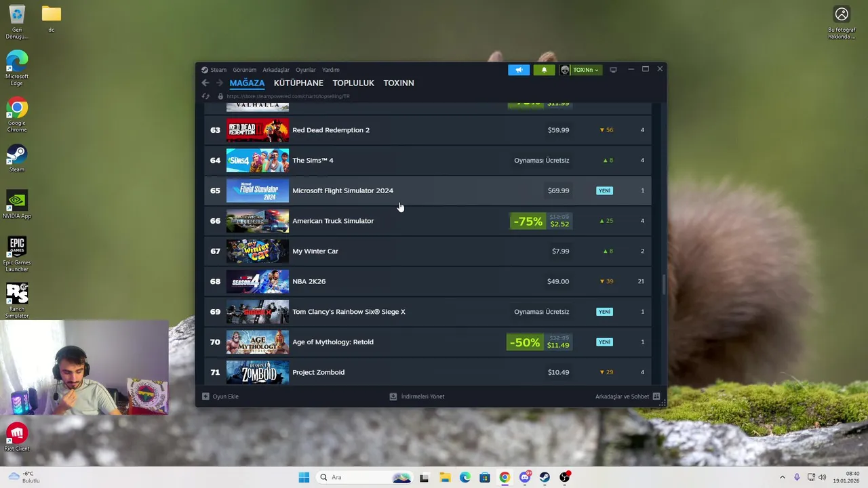Switch to Big Picture mode monitor icon
Viewport: 868px width, 488px height.
click(613, 70)
